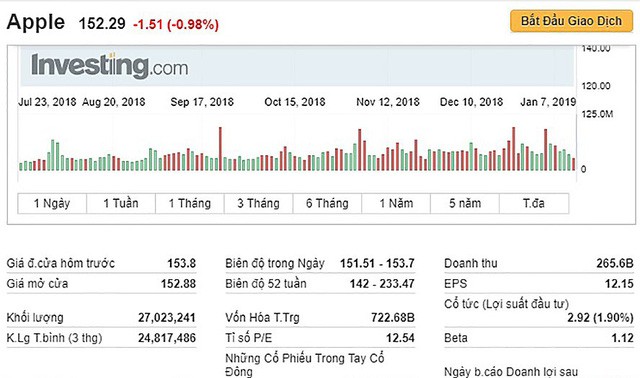
Task: Click the Biên độ 52 tuần row
Action: pyautogui.click(x=320, y=284)
